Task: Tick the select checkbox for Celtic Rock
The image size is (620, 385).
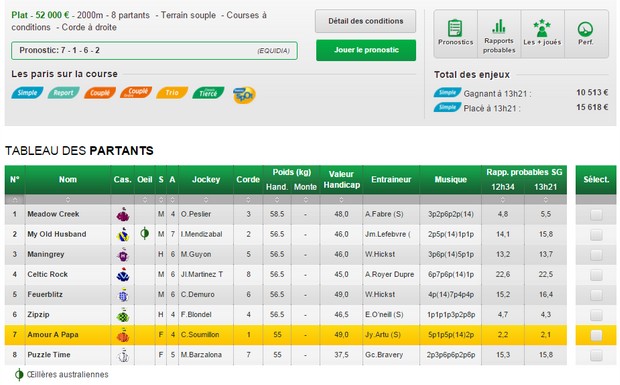Action: pyautogui.click(x=596, y=275)
